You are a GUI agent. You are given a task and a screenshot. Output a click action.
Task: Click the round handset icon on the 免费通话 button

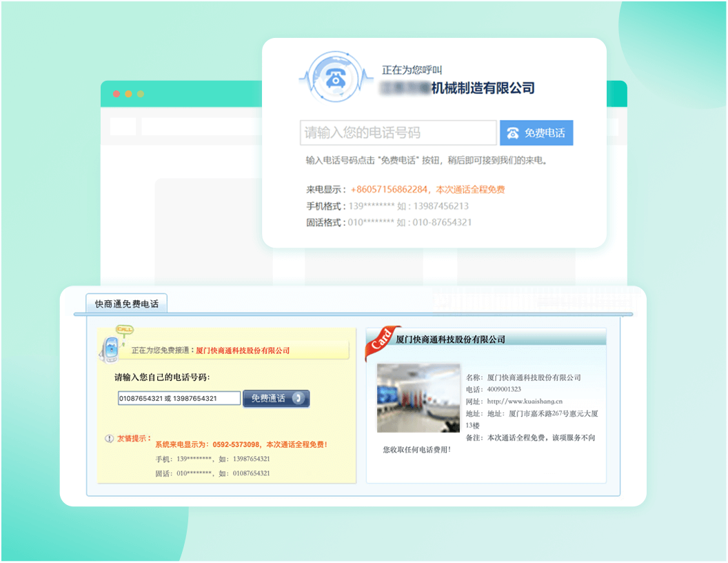point(298,398)
